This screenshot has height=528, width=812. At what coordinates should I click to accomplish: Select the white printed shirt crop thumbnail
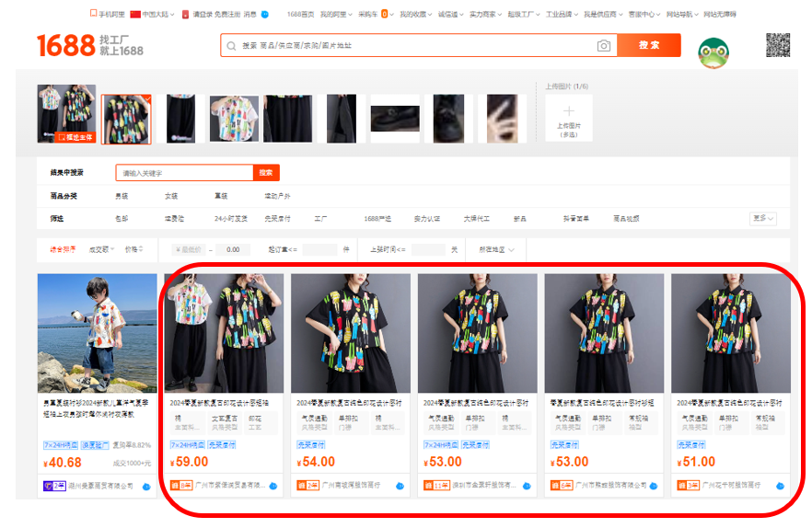point(234,119)
